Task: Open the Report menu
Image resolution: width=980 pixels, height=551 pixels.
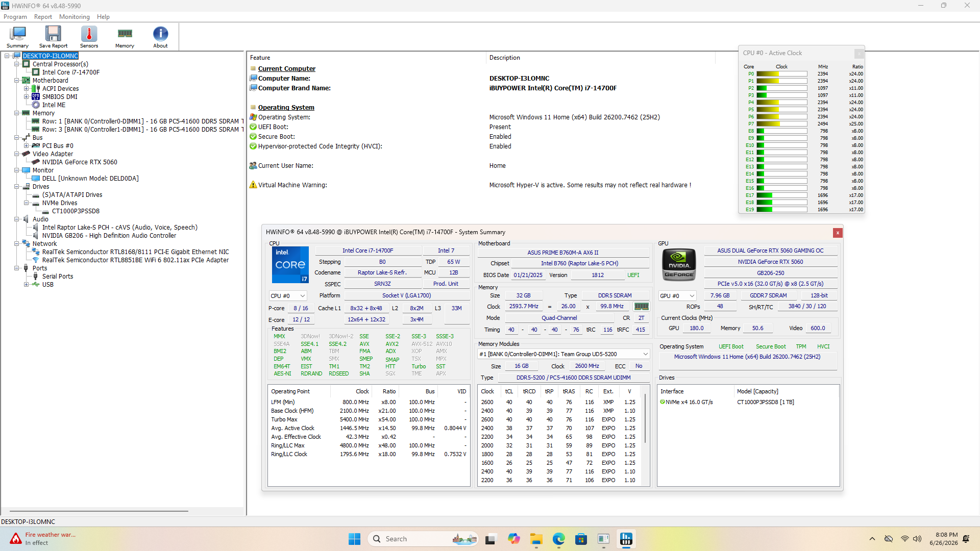Action: click(43, 17)
